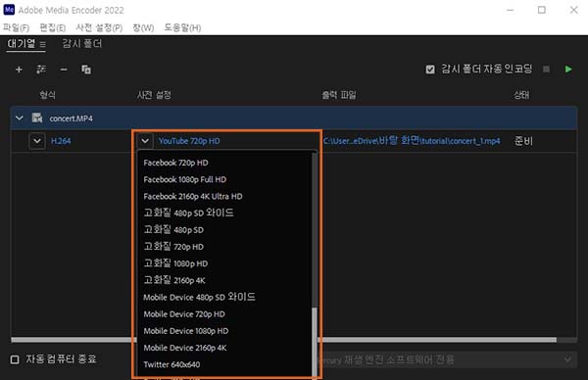The height and width of the screenshot is (380, 588).
Task: Minimize the Media Encoder window
Action: [510, 10]
